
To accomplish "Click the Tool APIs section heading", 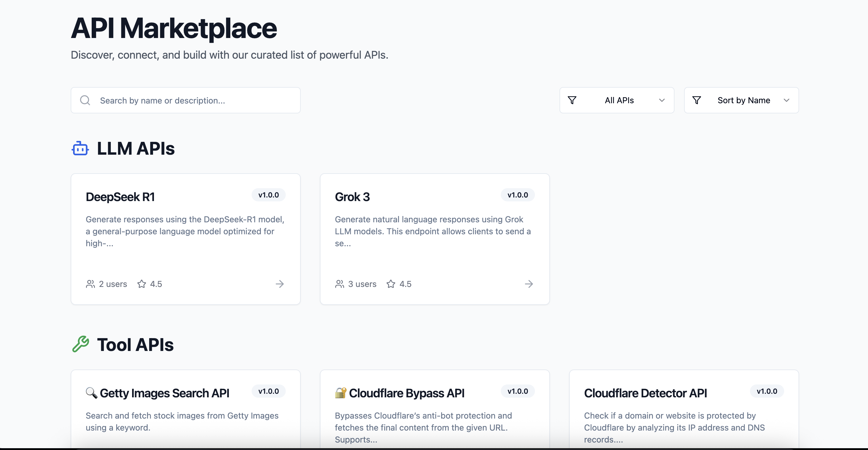I will click(x=135, y=345).
